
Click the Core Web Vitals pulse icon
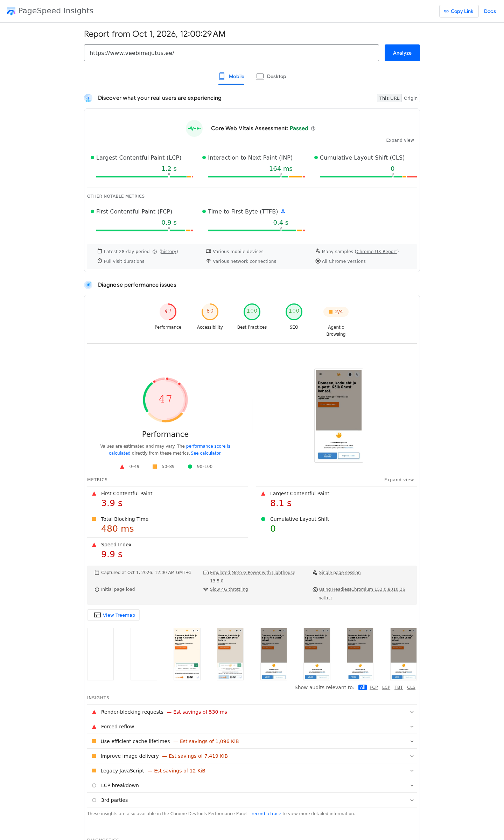coord(194,128)
